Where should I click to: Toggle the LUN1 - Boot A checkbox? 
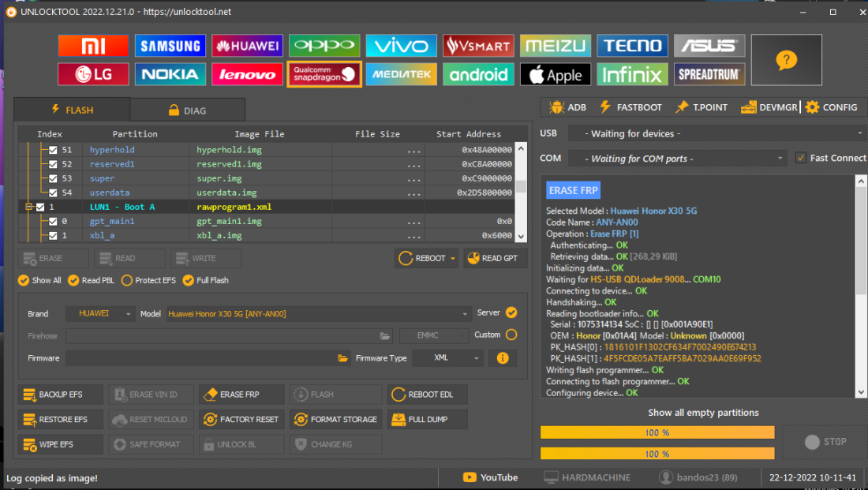pos(40,207)
